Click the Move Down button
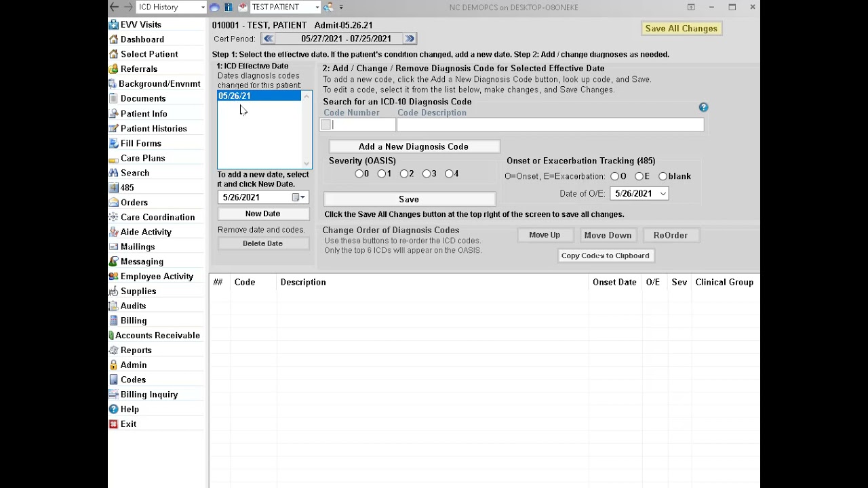868x488 pixels. click(x=608, y=235)
